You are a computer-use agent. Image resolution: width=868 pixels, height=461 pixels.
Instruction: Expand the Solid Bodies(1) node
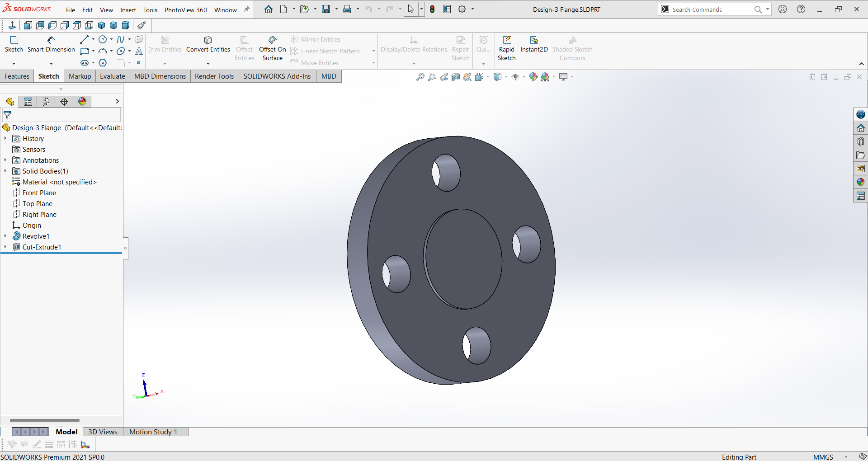pos(5,171)
